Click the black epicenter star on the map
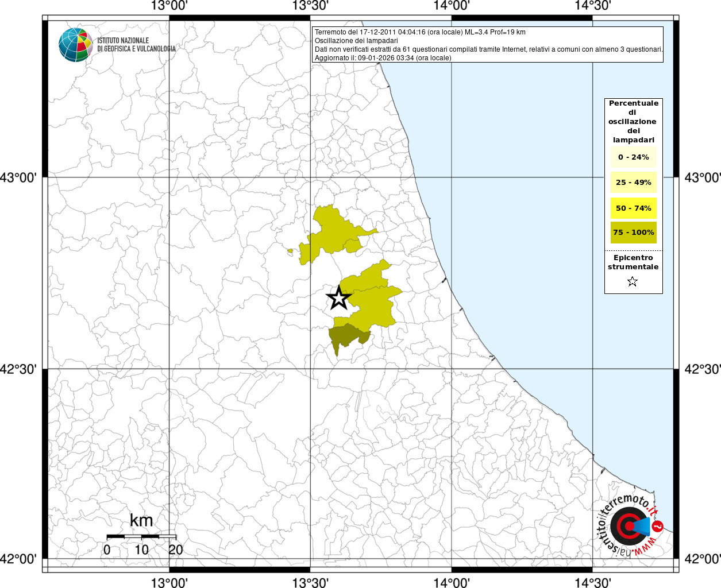 click(x=338, y=298)
